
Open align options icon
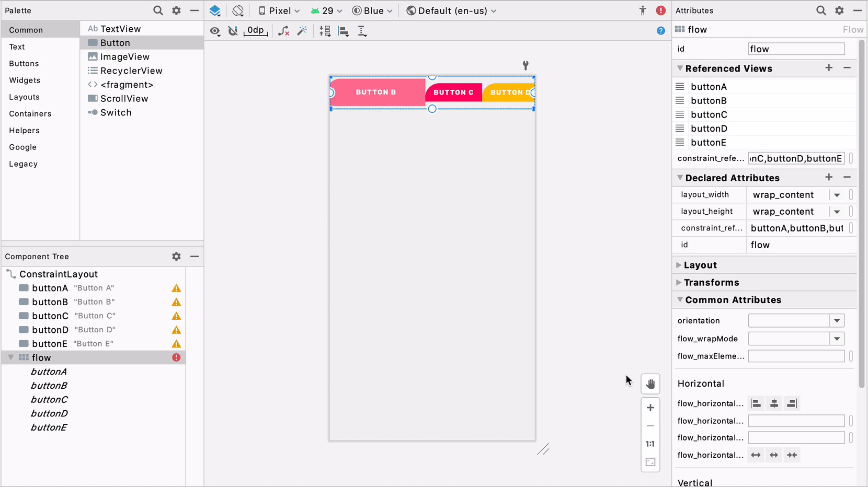coord(344,31)
